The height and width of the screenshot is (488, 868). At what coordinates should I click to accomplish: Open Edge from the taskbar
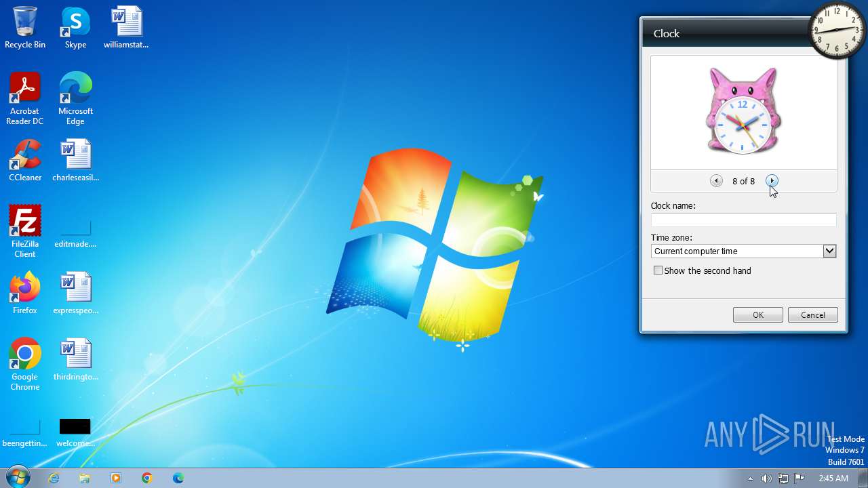point(178,478)
